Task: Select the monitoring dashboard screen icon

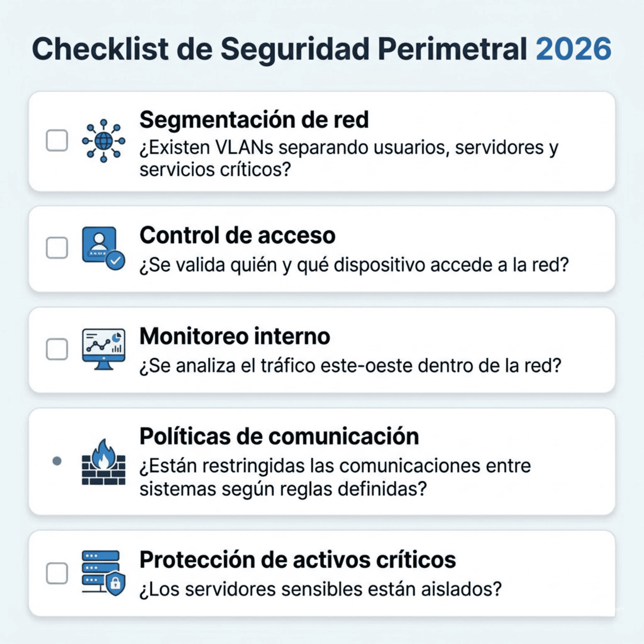Action: (104, 349)
